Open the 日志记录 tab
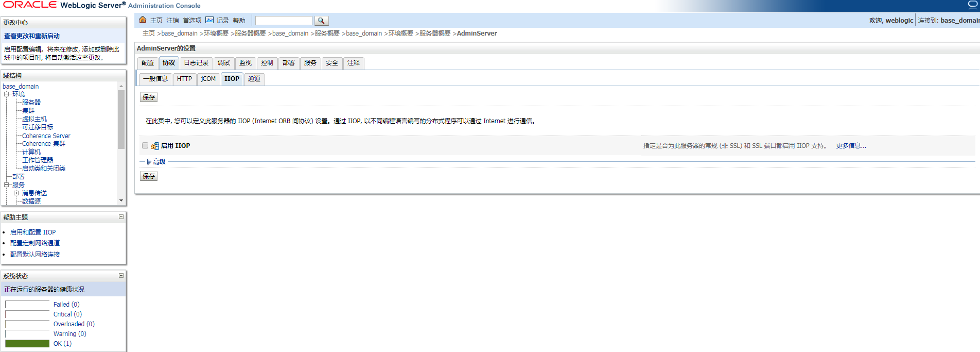 (196, 63)
